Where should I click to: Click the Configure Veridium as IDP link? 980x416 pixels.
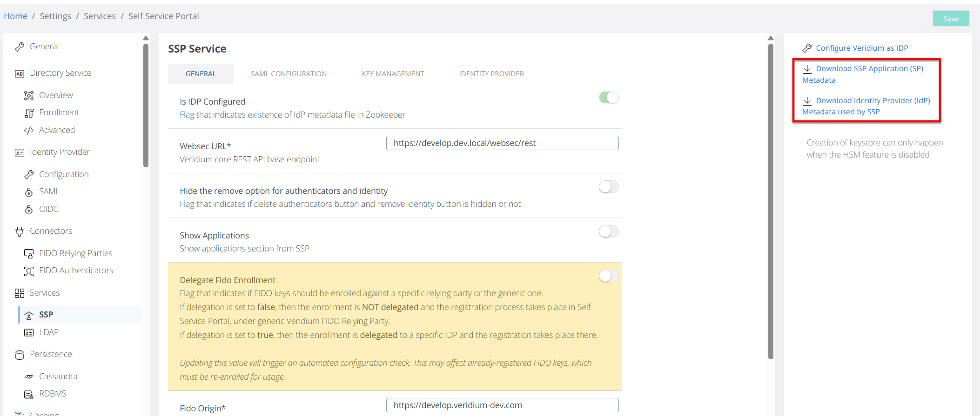(862, 48)
